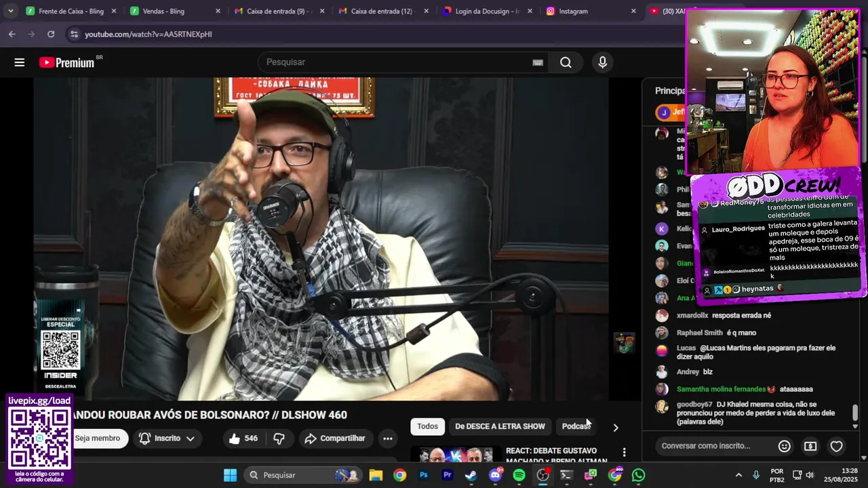Switch to Instagram tab
The width and height of the screenshot is (868, 488).
point(591,11)
